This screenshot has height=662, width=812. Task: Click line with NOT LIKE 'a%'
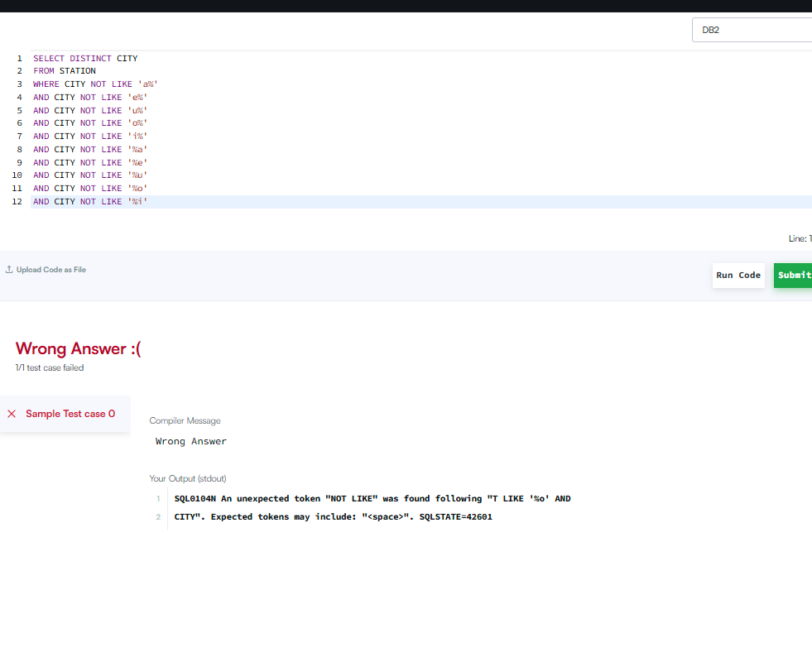point(95,84)
